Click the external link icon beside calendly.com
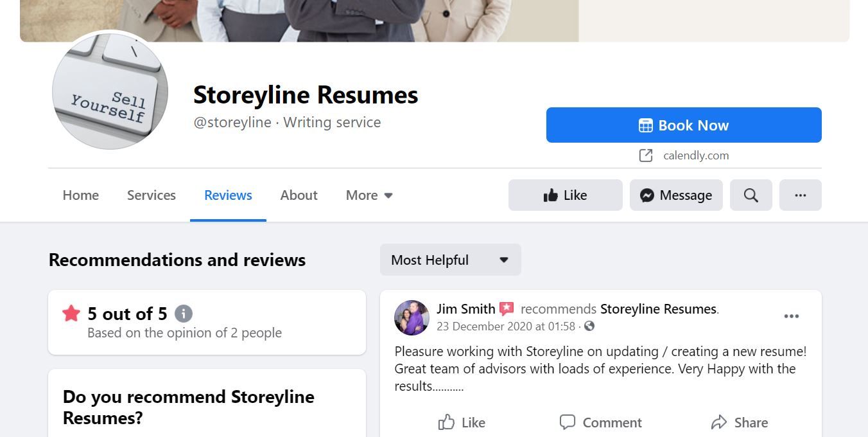Image resolution: width=868 pixels, height=437 pixels. 645,156
